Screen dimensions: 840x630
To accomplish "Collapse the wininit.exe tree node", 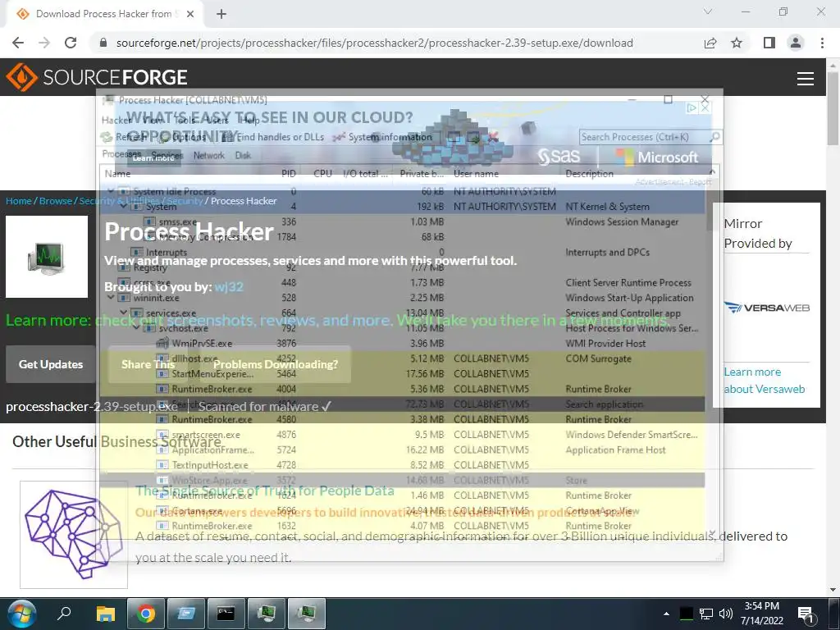I will 111,298.
